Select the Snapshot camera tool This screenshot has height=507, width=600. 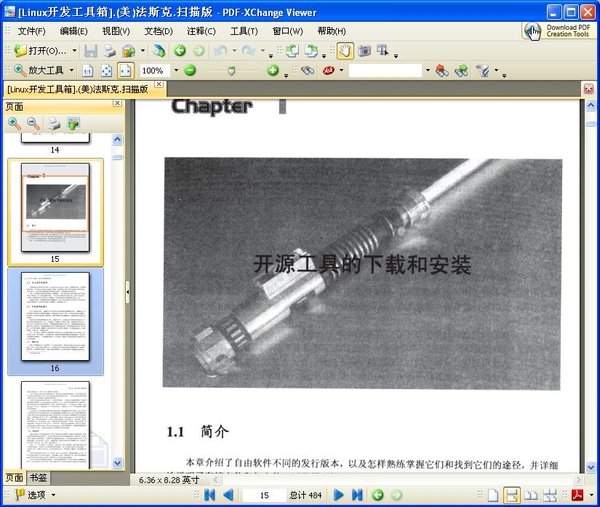coord(364,51)
